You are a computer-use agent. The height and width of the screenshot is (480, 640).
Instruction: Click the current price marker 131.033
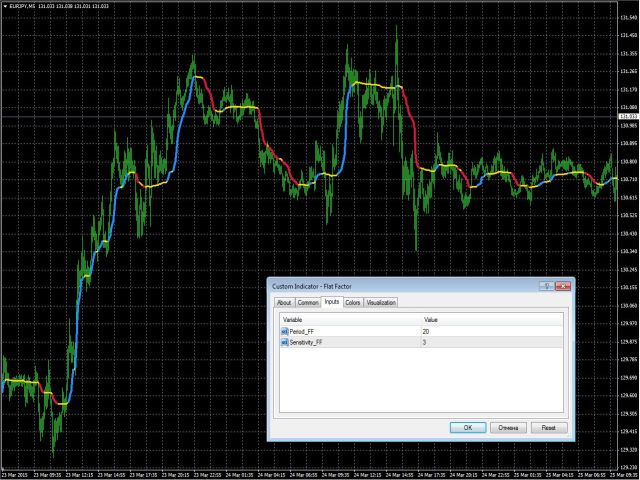[628, 117]
